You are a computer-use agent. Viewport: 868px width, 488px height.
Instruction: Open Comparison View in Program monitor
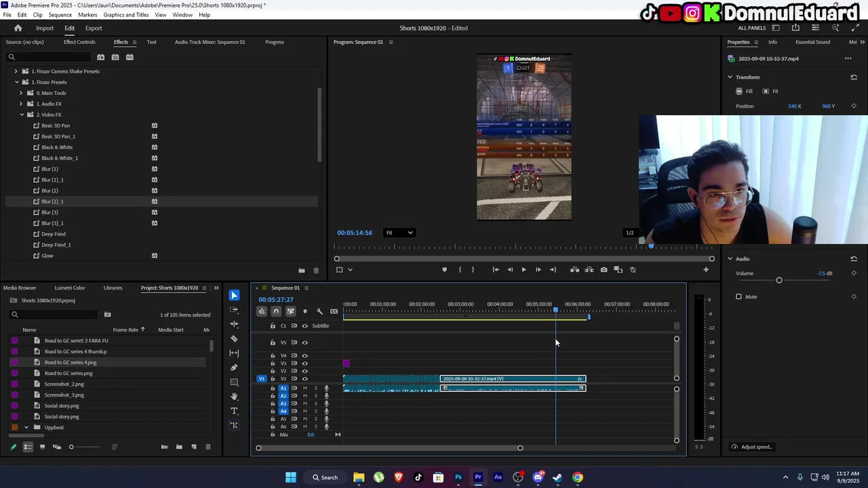[x=618, y=270]
